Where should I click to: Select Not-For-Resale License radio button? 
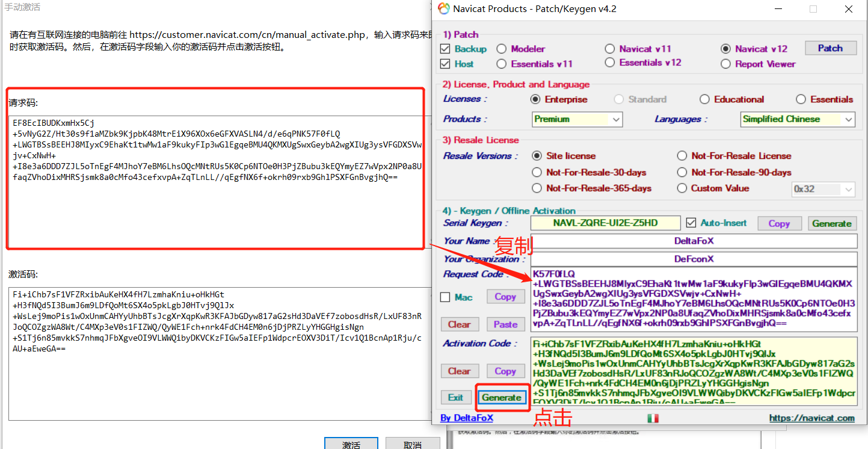click(682, 156)
